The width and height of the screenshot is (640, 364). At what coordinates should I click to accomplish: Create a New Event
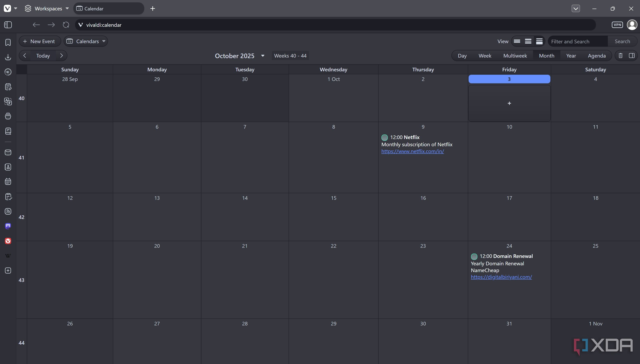tap(40, 41)
